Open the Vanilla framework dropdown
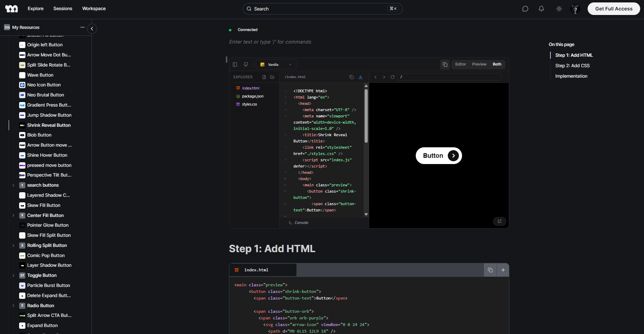The image size is (644, 334). point(276,64)
